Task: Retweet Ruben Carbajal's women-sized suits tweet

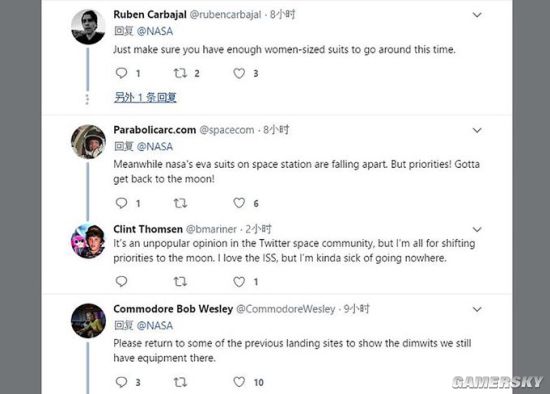Action: pyautogui.click(x=180, y=73)
